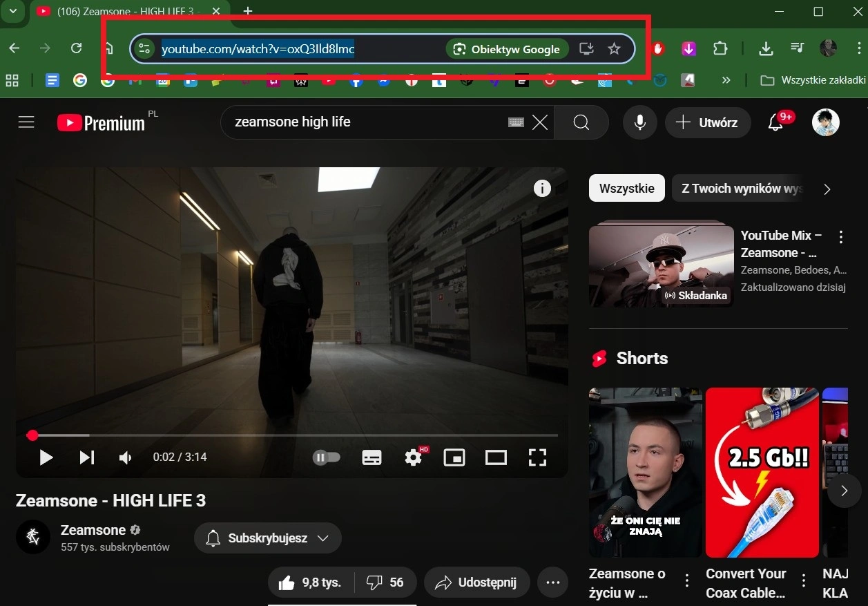This screenshot has width=868, height=606.
Task: Open the Wszystkie zakładki folder
Action: 813,81
